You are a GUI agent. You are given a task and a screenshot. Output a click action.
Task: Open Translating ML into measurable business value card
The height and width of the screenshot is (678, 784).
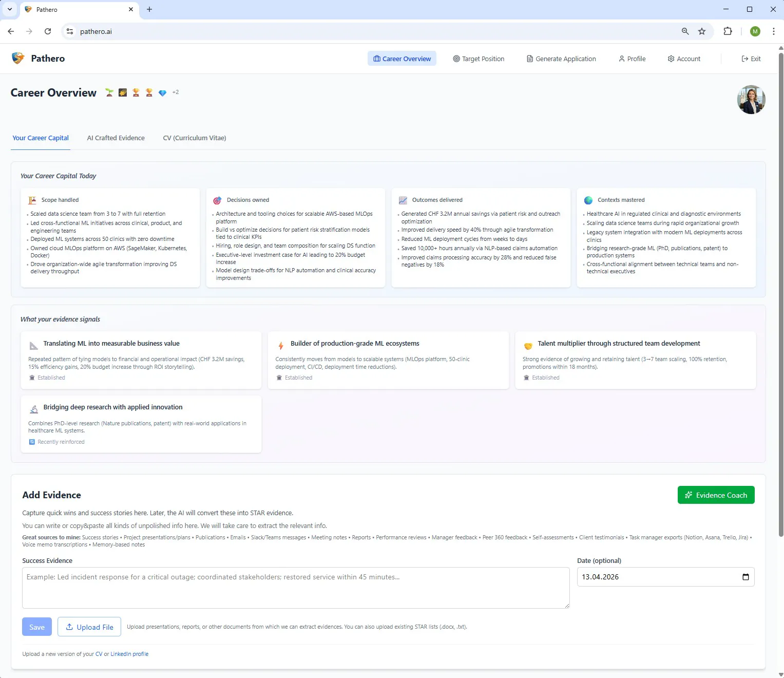[x=141, y=360]
